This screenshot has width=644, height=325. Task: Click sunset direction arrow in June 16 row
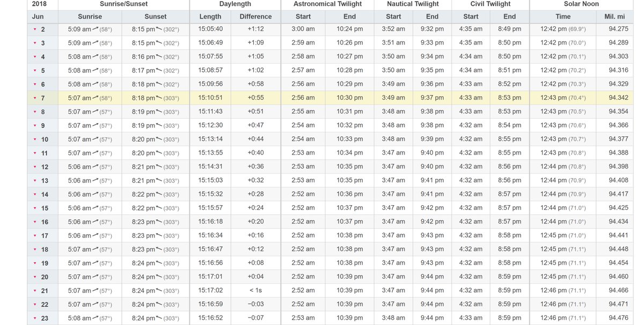159,221
